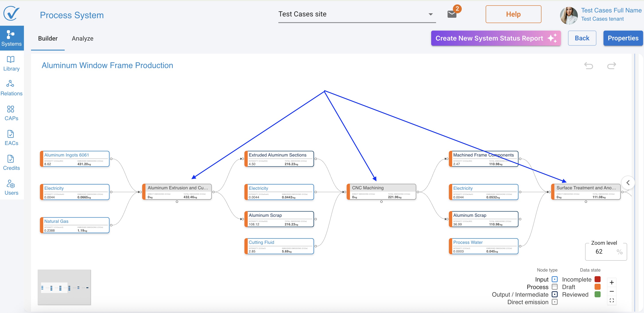Click the Properties button
644x313 pixels.
623,38
